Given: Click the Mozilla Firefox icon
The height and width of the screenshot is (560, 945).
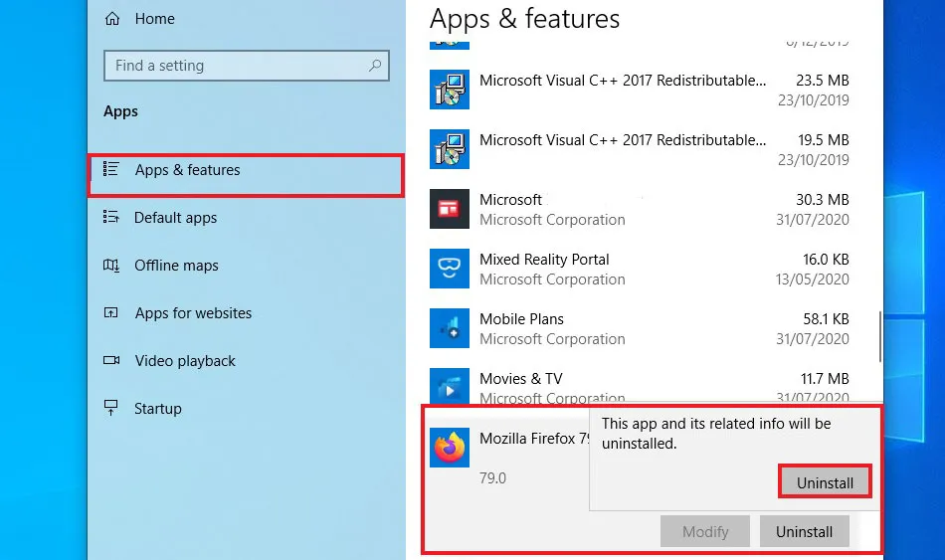Looking at the screenshot, I should 450,448.
